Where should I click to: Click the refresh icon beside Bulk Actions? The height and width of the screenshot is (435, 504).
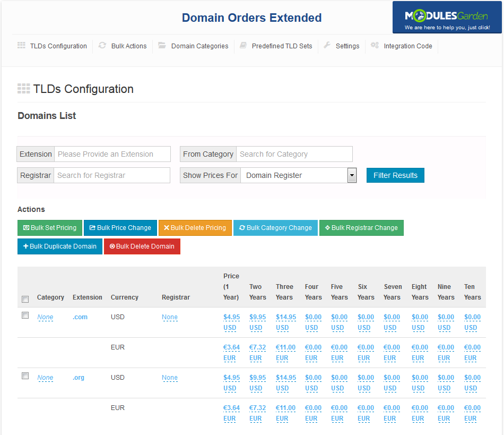coord(102,45)
